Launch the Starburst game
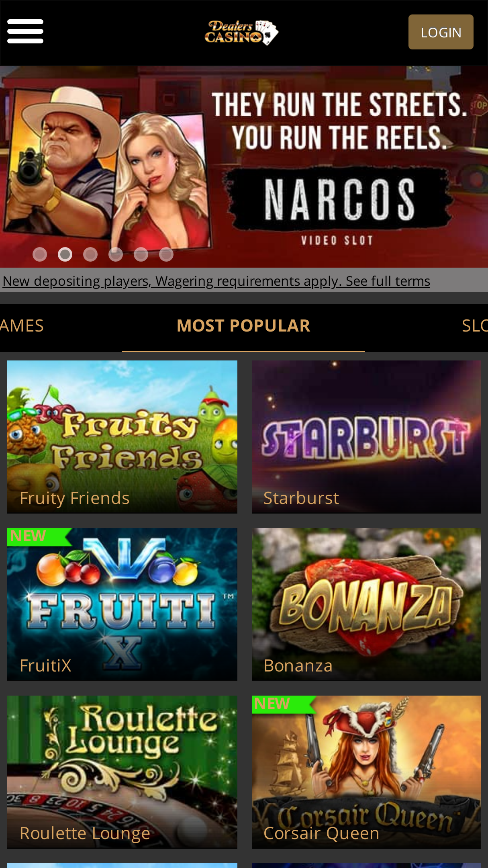 366,437
